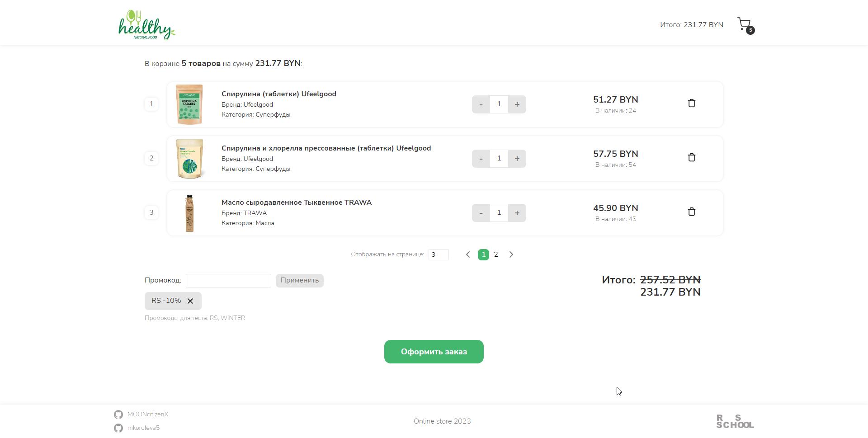868x438 pixels.
Task: Click the items per page field
Action: 439,254
